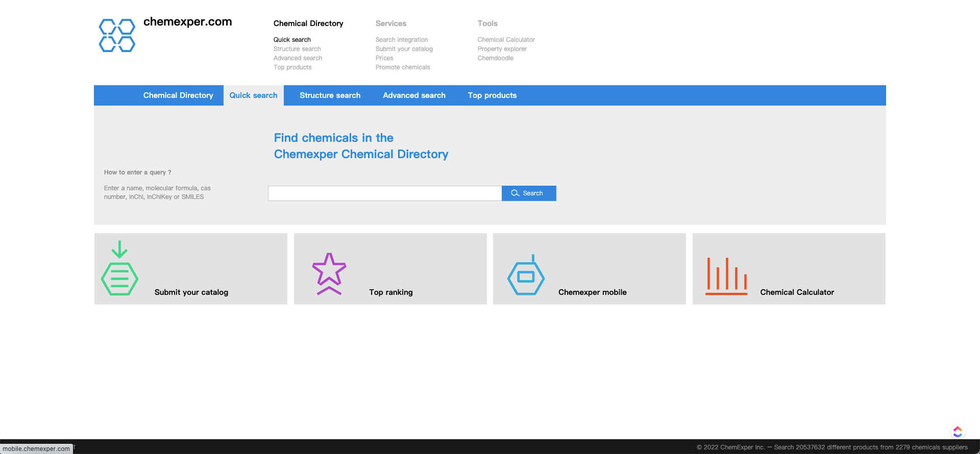The width and height of the screenshot is (980, 454).
Task: Click the Top ranking card label
Action: tap(391, 292)
